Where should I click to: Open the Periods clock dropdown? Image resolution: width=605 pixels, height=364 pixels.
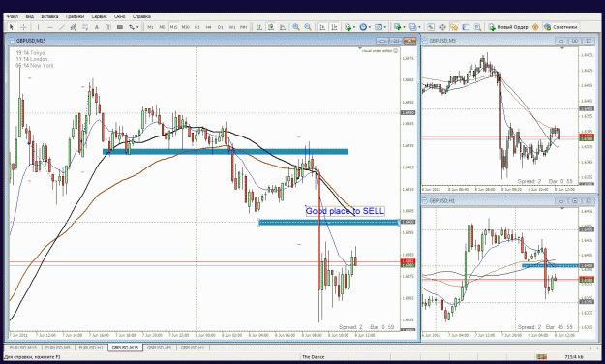tap(370, 27)
